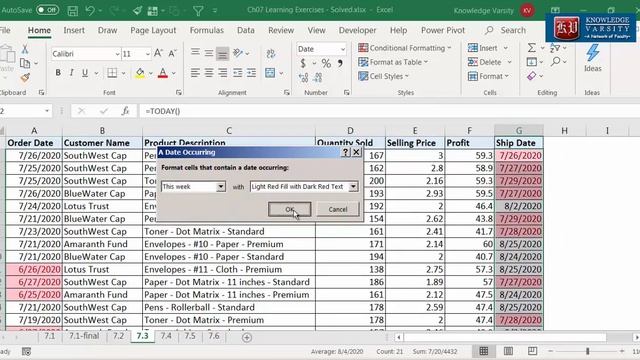Click OK in A Date Occurring dialog
The height and width of the screenshot is (360, 640).
289,209
